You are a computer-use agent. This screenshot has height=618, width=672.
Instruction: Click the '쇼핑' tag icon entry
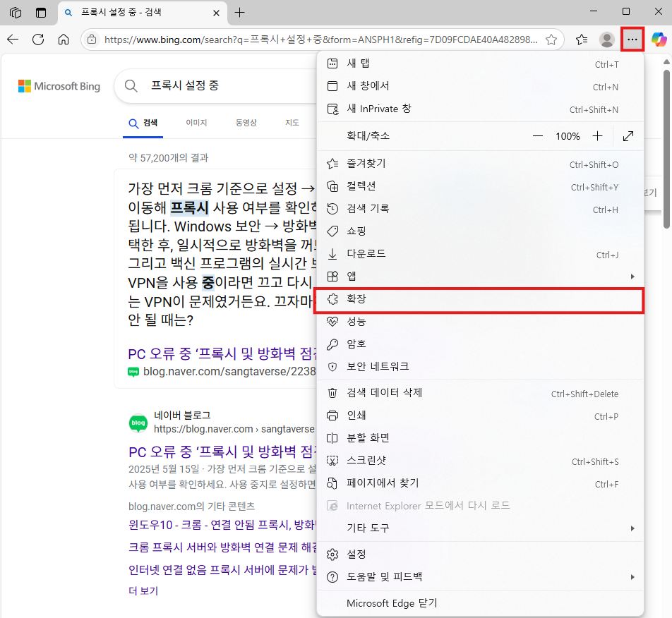click(480, 231)
